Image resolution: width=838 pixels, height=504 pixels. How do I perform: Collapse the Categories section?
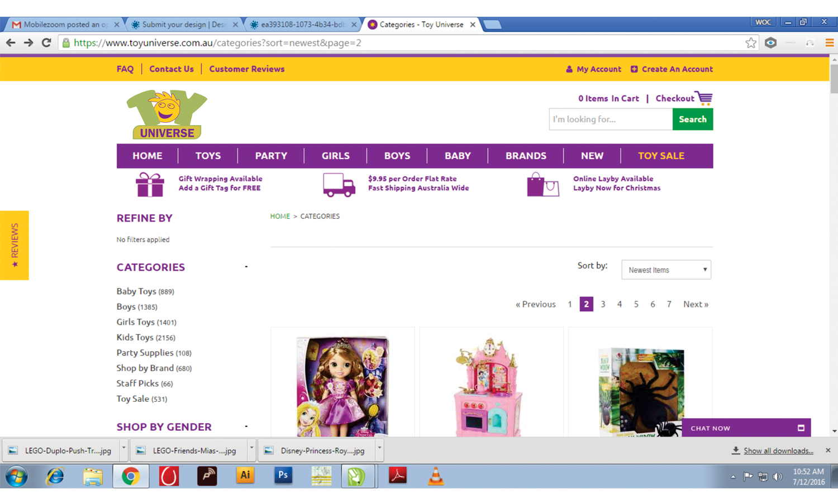coord(246,267)
